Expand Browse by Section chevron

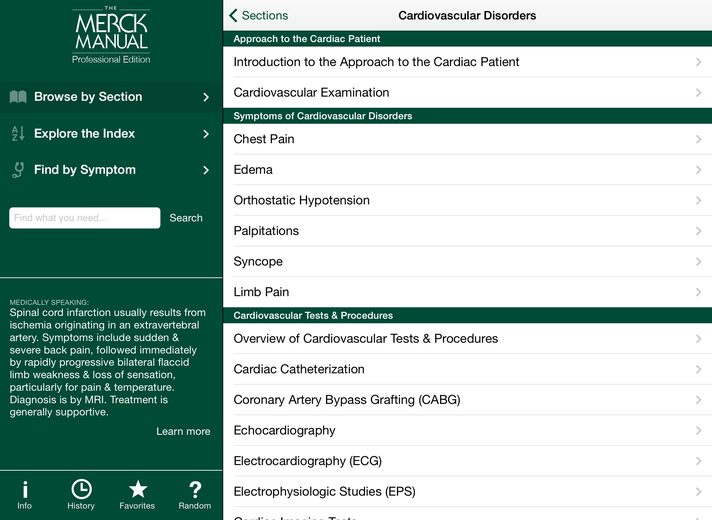tap(206, 97)
